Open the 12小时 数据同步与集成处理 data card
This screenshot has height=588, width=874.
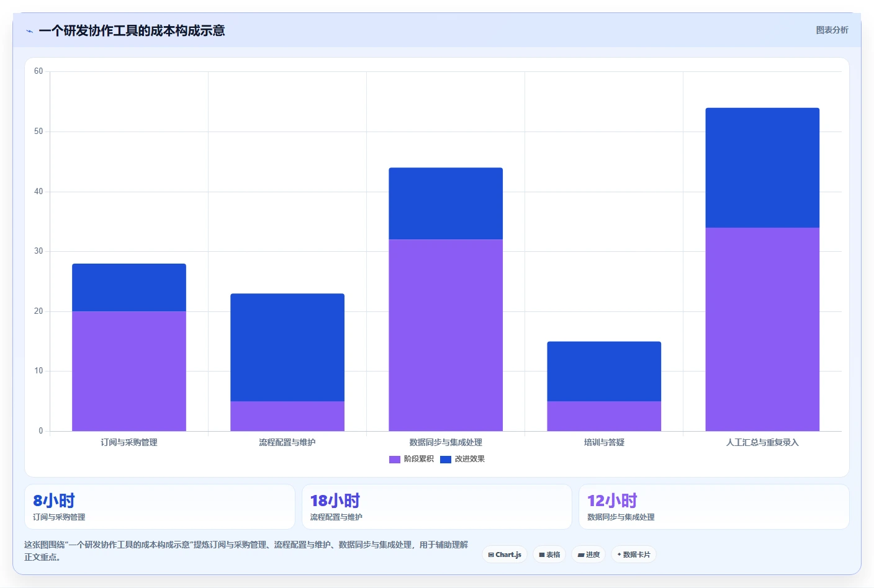tap(714, 507)
